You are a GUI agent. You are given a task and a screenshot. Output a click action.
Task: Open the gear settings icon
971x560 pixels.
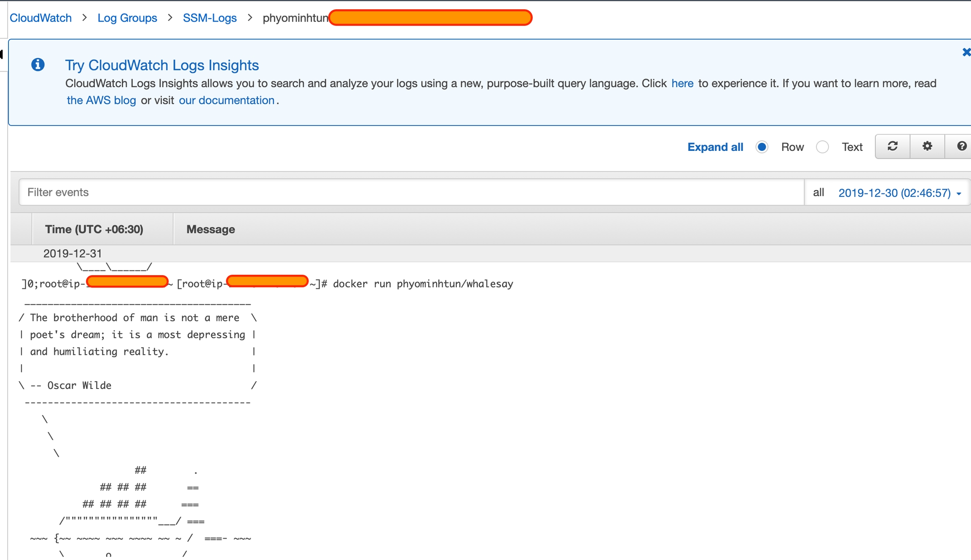coord(927,147)
